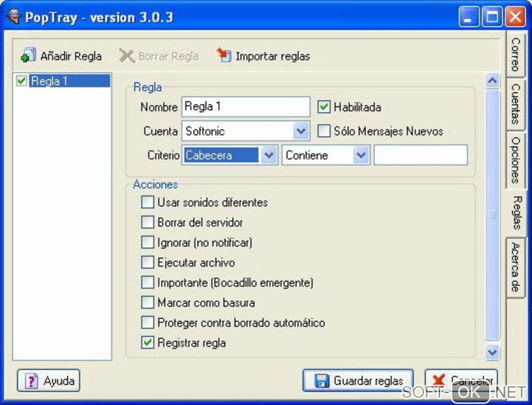This screenshot has width=532, height=405.
Task: Click the Nombre text field
Action: point(246,106)
